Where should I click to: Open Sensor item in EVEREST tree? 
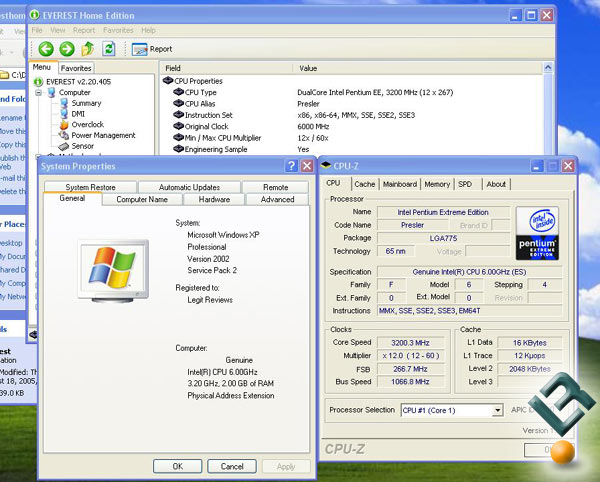82,146
